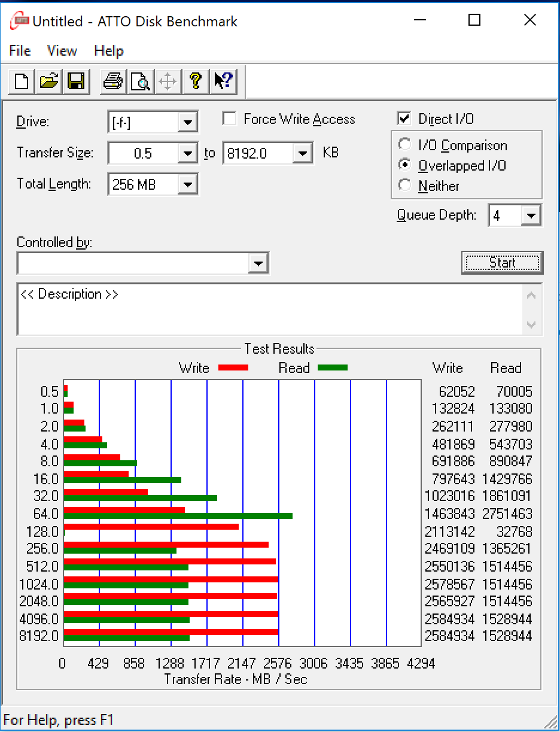Open the File menu
The width and height of the screenshot is (560, 732).
point(20,51)
